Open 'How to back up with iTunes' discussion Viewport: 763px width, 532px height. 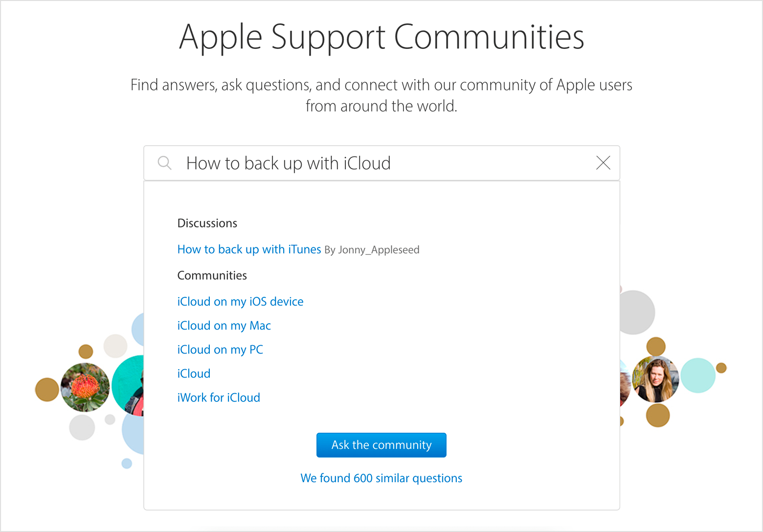coord(249,249)
